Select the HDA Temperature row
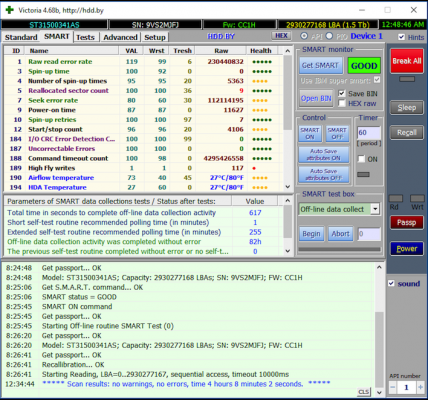The width and height of the screenshot is (428, 400). click(x=143, y=187)
